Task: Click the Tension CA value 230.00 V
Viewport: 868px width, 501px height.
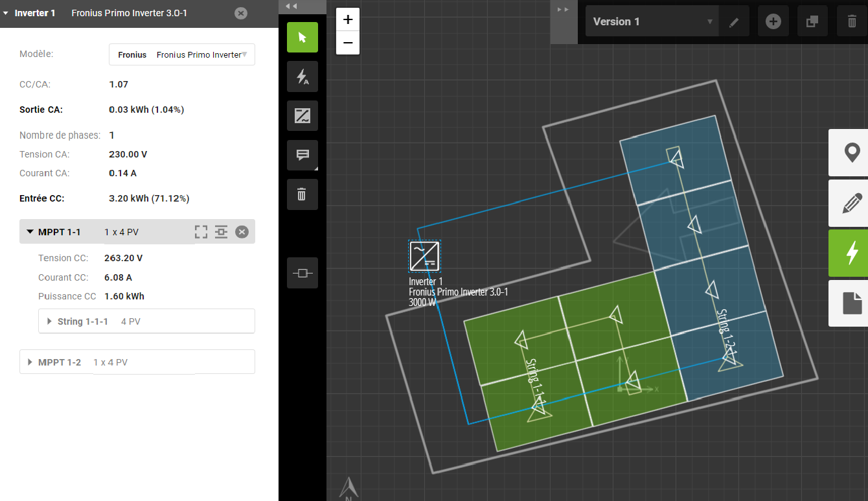Action: point(128,154)
